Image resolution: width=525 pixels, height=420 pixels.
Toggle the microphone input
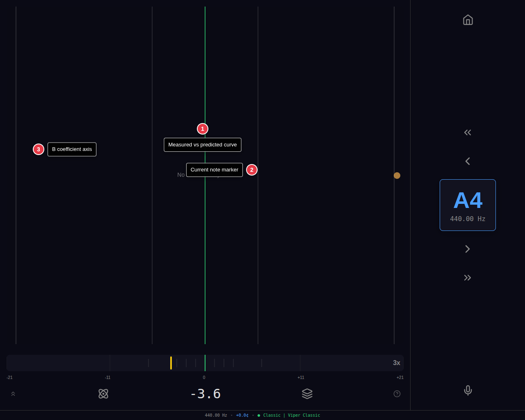[x=468, y=390]
